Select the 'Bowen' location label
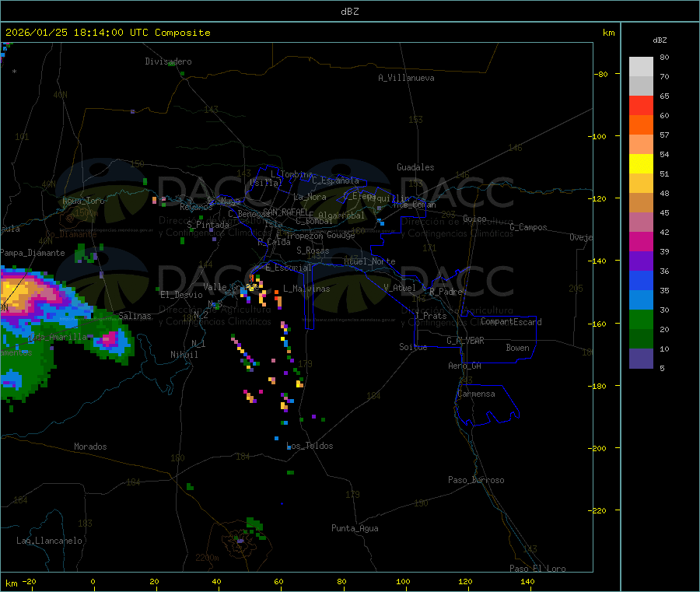This screenshot has height=592, width=700. pyautogui.click(x=517, y=348)
